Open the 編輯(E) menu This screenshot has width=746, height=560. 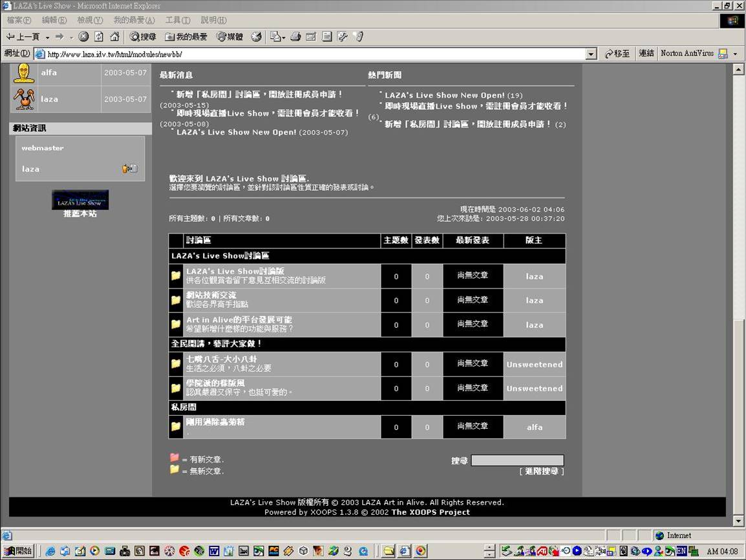tap(54, 20)
